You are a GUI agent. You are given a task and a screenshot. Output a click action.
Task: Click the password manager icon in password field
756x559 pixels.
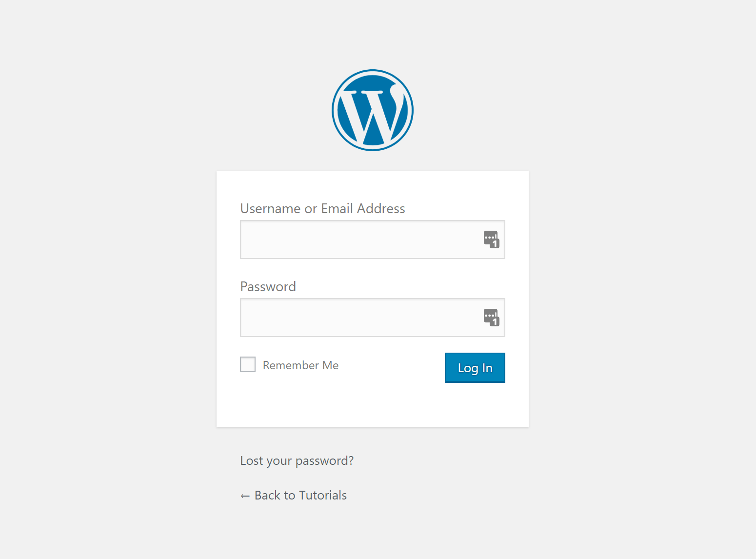[x=492, y=318]
